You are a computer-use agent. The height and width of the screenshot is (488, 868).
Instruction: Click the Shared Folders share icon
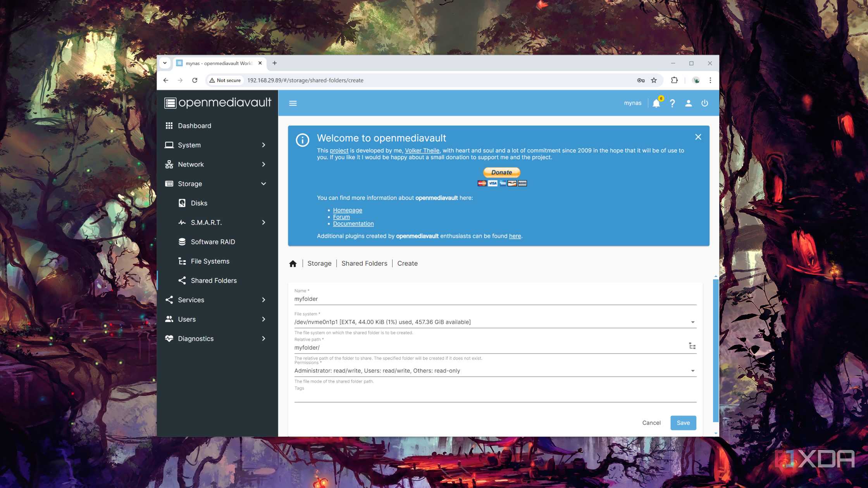coord(182,280)
